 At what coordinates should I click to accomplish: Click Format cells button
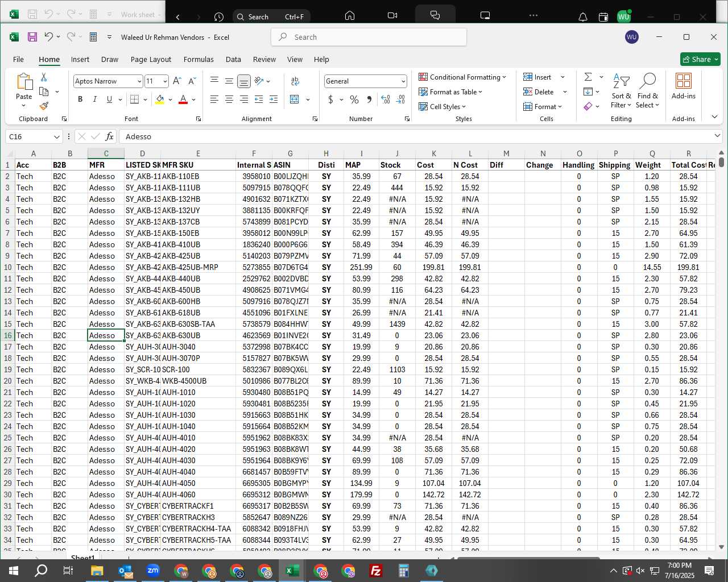pos(543,106)
